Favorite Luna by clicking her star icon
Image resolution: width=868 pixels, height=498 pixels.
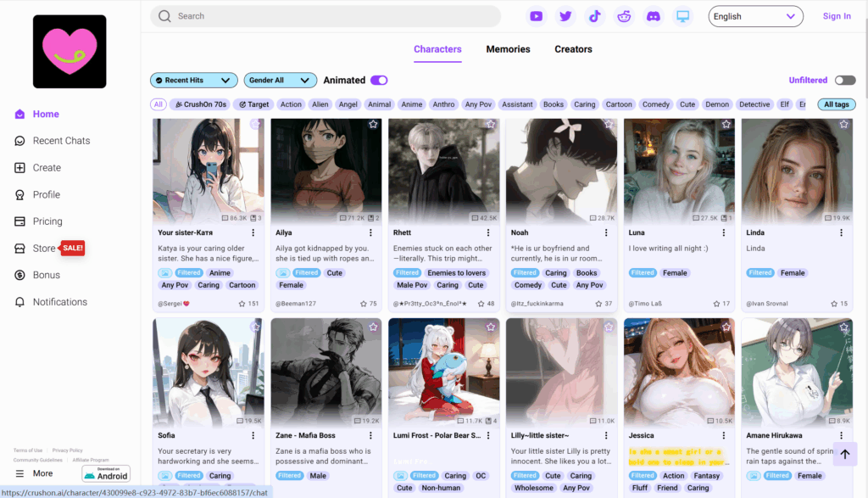click(x=726, y=123)
